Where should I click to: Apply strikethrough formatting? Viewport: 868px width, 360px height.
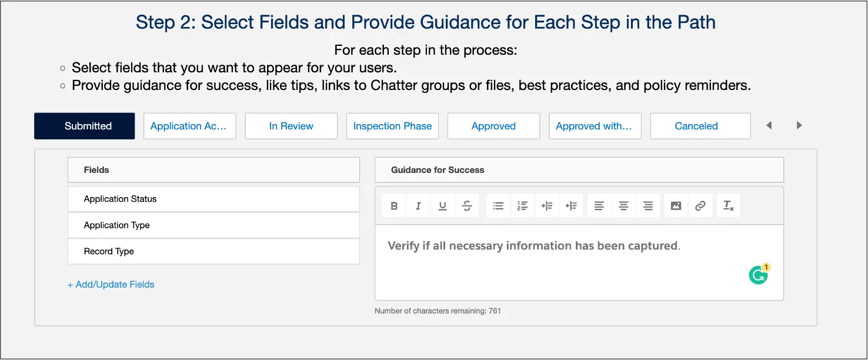(466, 205)
